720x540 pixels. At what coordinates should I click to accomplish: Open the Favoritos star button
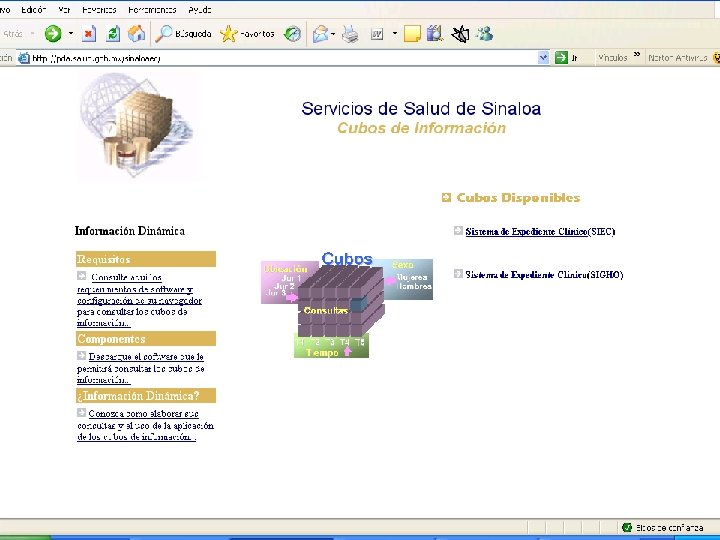click(x=247, y=34)
